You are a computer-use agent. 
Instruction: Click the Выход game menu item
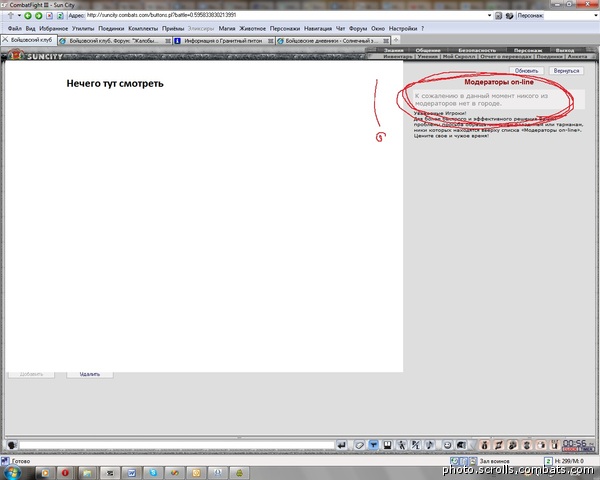[565, 51]
